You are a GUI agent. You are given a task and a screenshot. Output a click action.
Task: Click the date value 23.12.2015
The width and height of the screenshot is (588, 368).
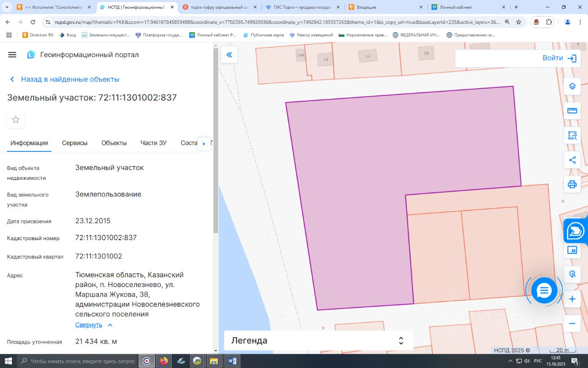tap(93, 221)
